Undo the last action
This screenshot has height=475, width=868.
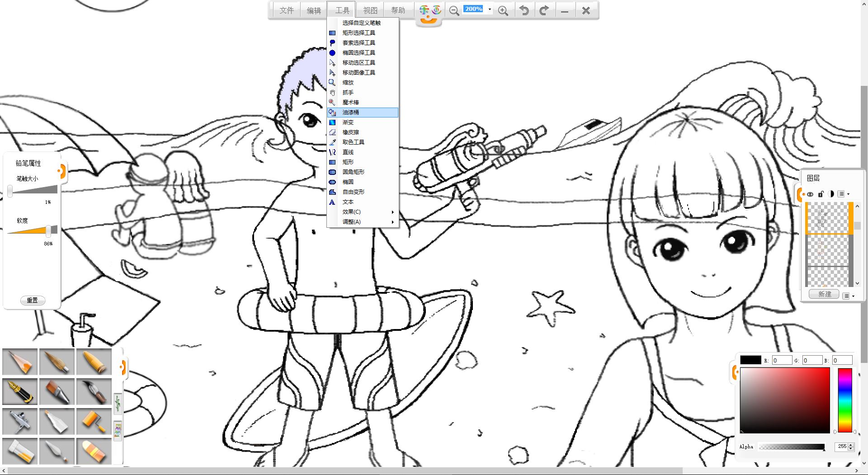[524, 10]
